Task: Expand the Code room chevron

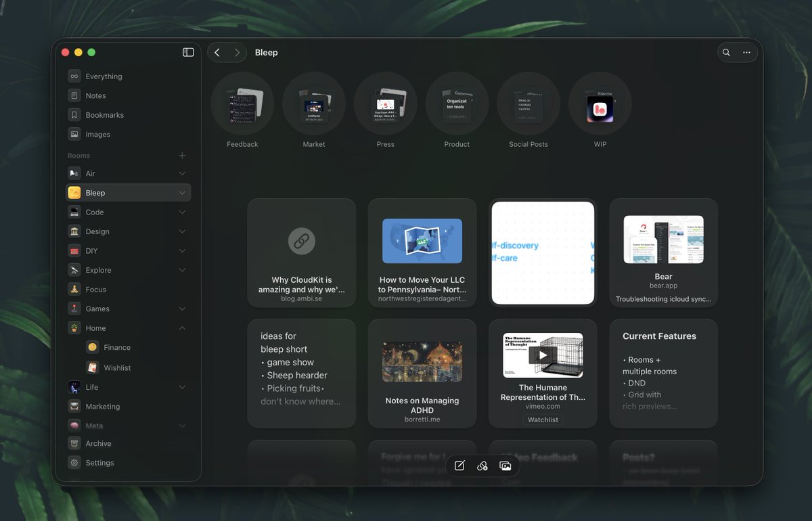Action: pos(182,212)
